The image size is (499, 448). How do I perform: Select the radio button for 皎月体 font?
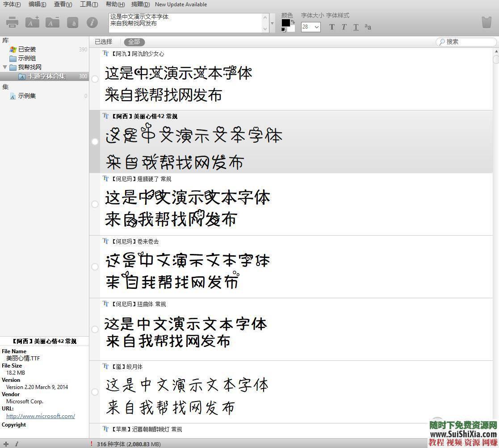95,392
